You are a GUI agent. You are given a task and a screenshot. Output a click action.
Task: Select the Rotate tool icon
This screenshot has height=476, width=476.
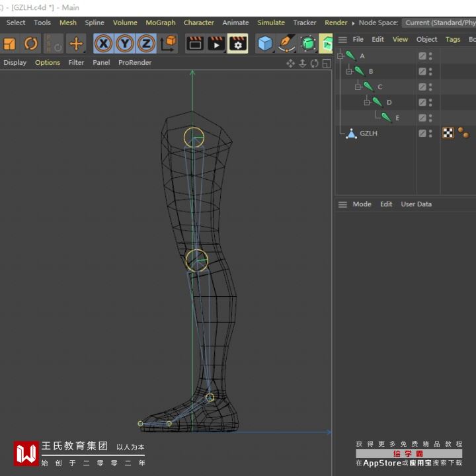pyautogui.click(x=31, y=44)
